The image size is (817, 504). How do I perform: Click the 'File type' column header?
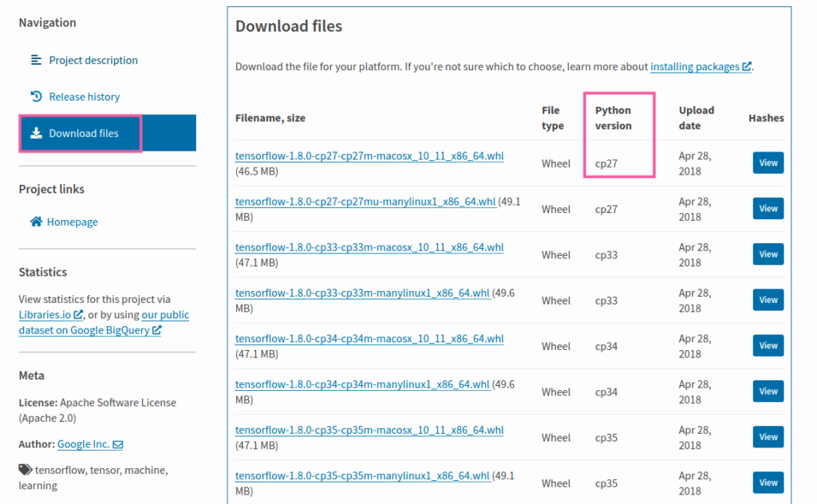pyautogui.click(x=552, y=118)
